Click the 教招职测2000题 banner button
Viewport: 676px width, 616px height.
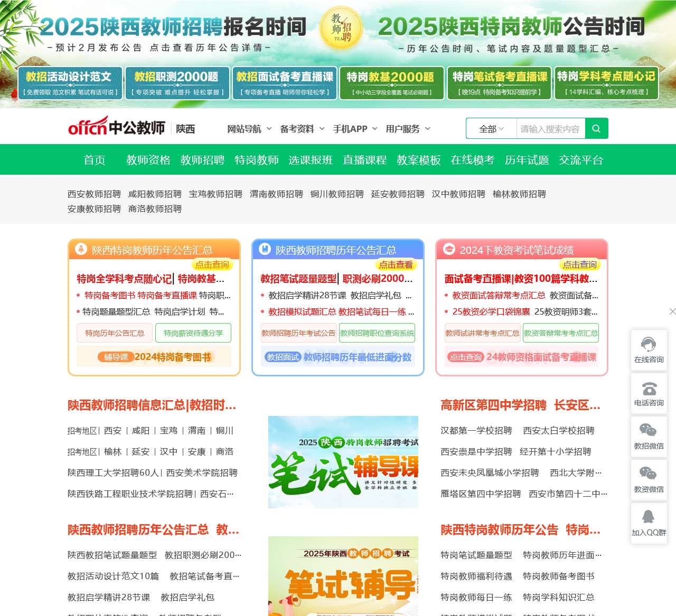pyautogui.click(x=177, y=83)
